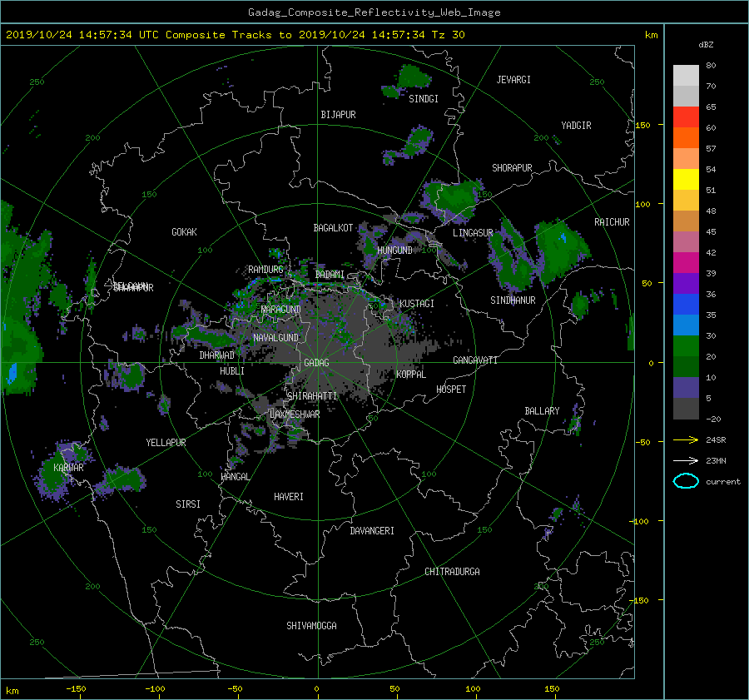
Task: Click the KUSTAGI city label
Action: tap(417, 304)
